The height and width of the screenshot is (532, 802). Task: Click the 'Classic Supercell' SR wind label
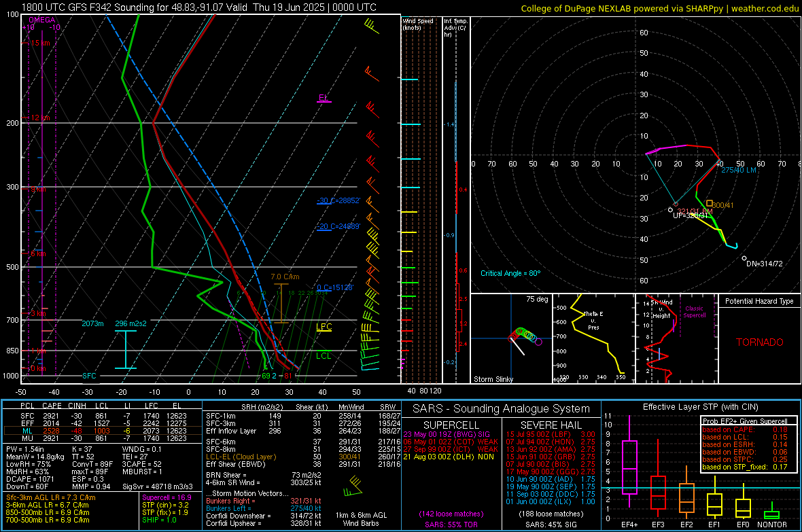(695, 312)
